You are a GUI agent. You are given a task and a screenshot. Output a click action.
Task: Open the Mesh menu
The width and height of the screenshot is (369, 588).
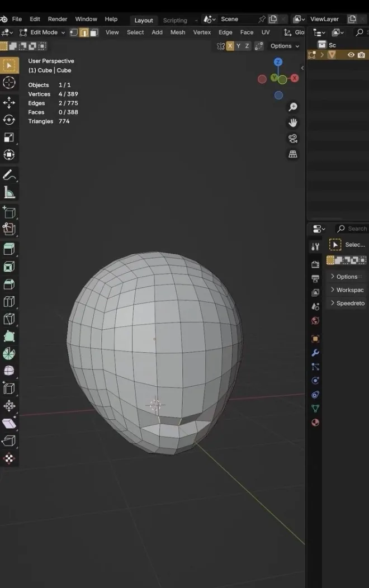178,32
